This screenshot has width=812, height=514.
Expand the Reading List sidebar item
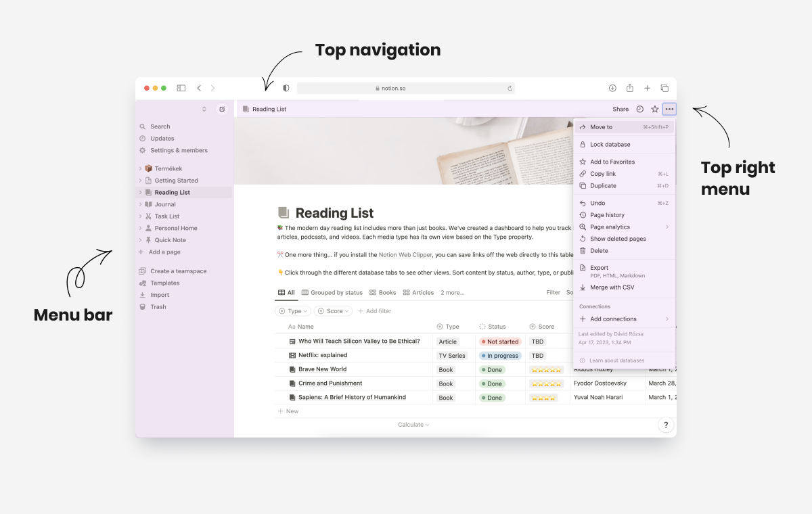(141, 192)
